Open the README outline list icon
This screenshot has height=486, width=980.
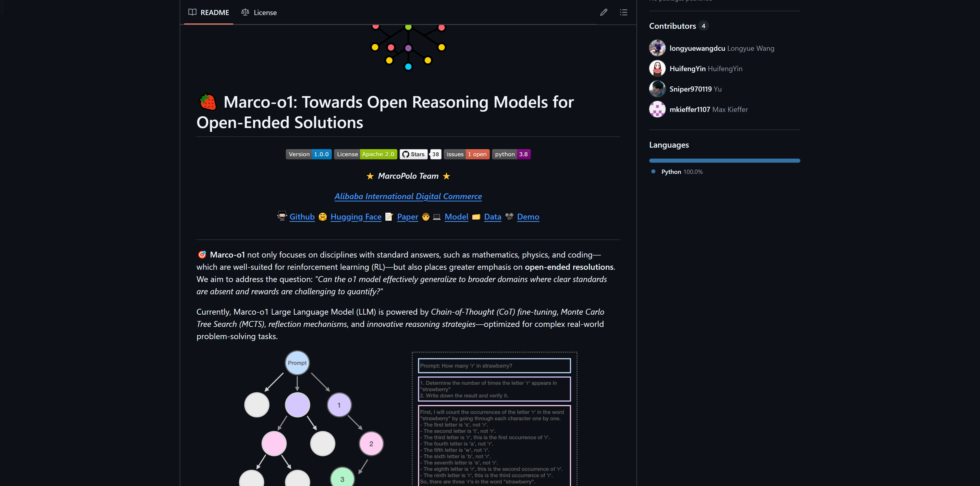[x=623, y=12]
